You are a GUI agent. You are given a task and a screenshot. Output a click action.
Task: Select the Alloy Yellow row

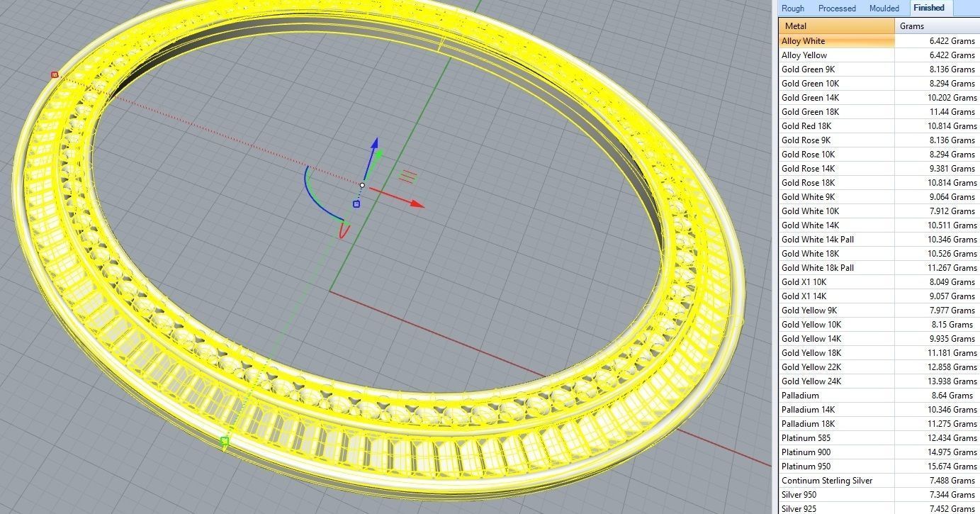(x=879, y=55)
